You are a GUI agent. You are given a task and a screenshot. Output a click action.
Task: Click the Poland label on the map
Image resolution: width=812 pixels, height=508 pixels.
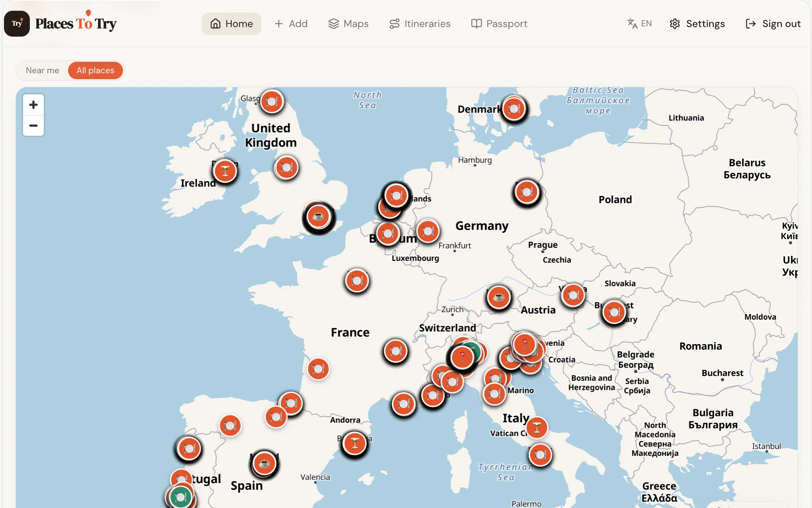tap(615, 199)
